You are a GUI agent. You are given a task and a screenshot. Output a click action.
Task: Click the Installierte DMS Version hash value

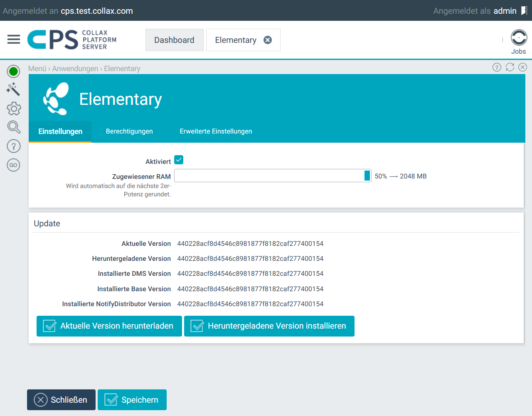[x=250, y=274]
